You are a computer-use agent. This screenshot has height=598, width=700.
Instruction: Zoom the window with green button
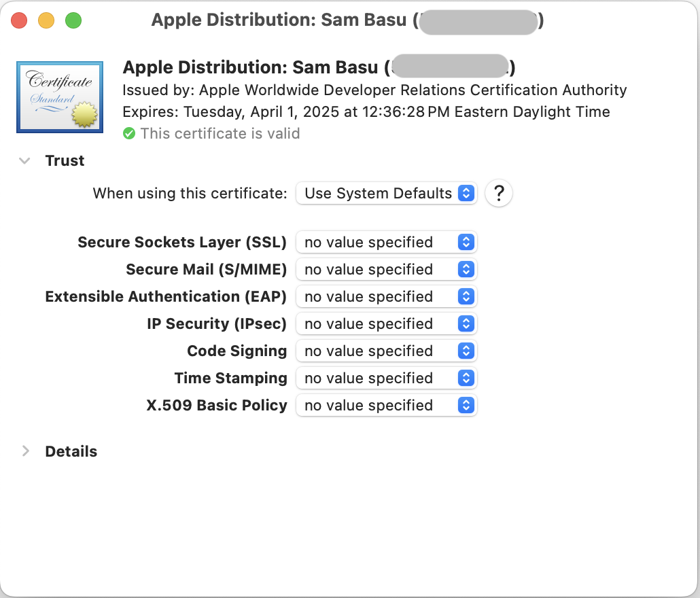click(73, 20)
